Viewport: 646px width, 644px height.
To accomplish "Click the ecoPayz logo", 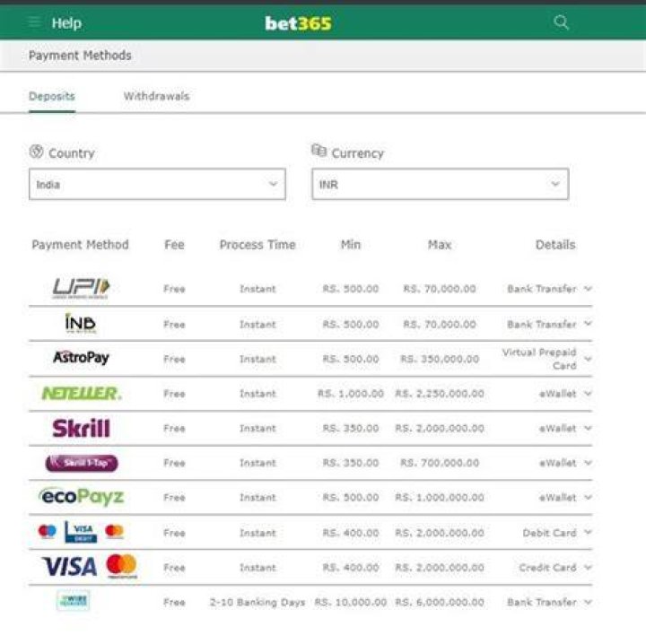I will point(81,497).
